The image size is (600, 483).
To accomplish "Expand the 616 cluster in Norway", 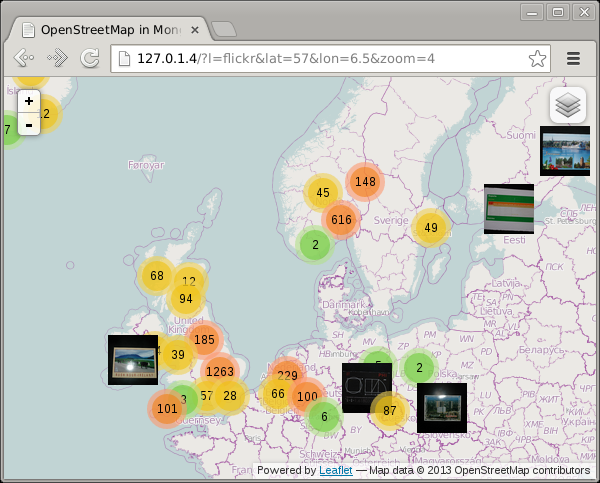I will tap(341, 220).
